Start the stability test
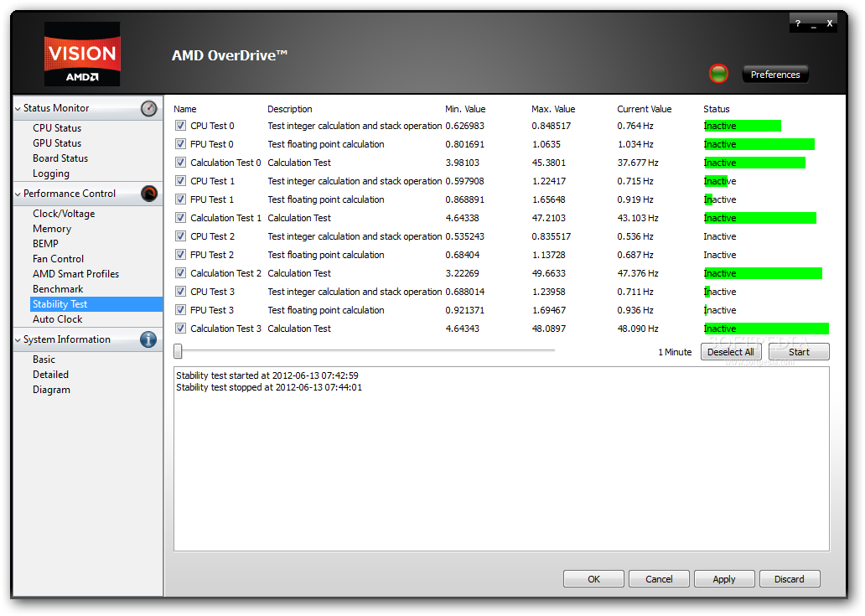The width and height of the screenshot is (865, 616). 799,352
